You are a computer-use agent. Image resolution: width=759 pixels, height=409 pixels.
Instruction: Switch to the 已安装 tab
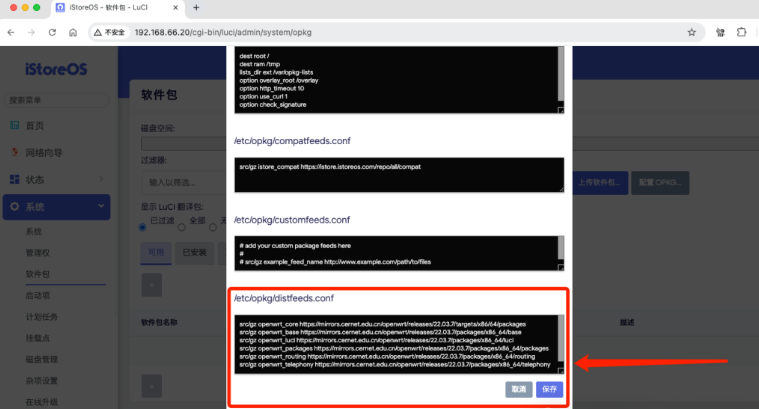192,252
